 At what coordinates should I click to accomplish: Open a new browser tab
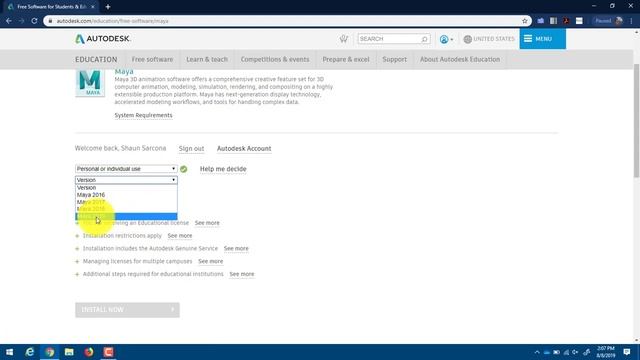108,7
